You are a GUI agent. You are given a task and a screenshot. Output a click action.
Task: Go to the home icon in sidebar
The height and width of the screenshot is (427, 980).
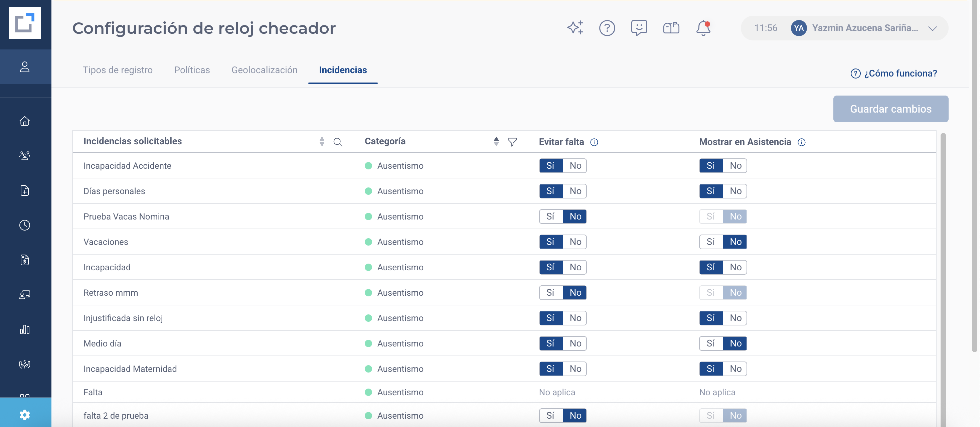(x=25, y=121)
